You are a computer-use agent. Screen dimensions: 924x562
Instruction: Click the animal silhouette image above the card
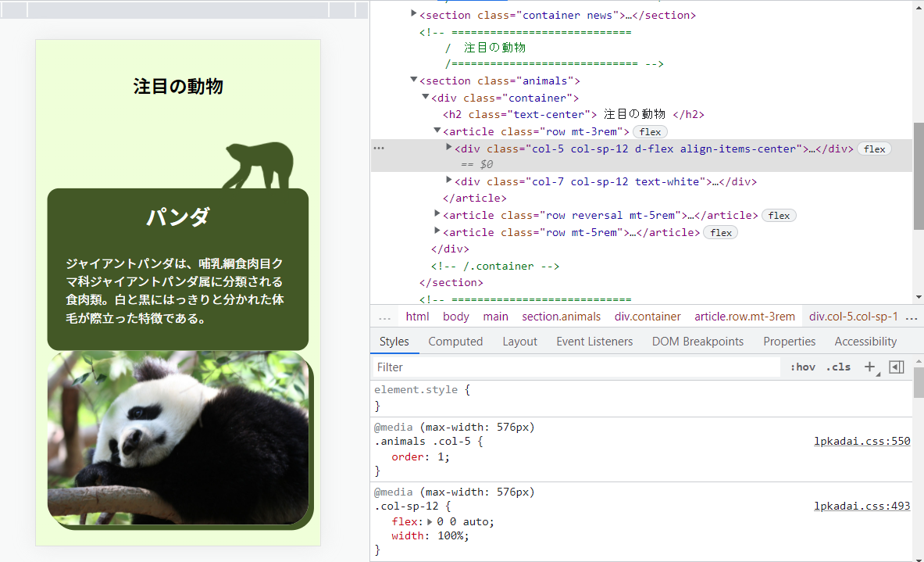click(x=258, y=166)
